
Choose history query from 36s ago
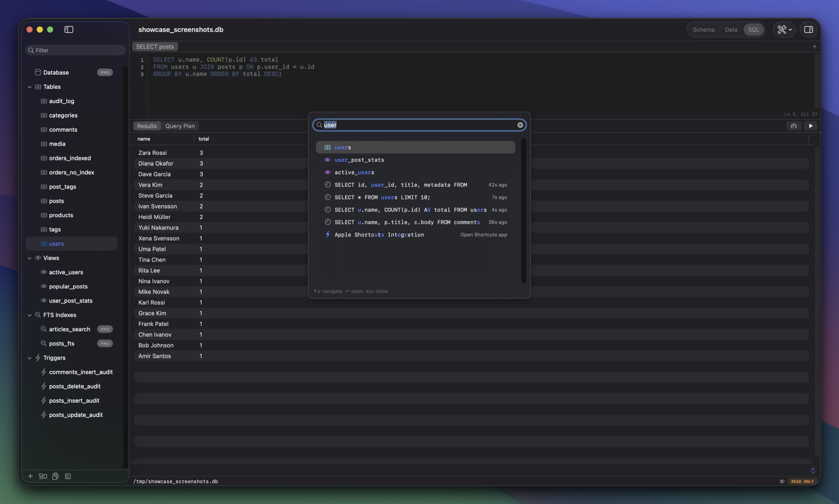click(415, 222)
